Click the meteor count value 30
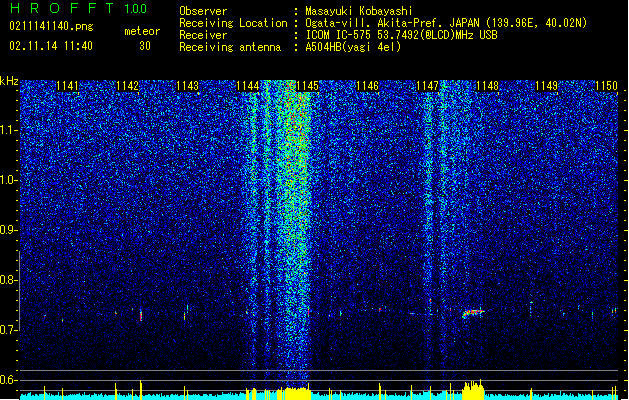The height and width of the screenshot is (400, 629). click(145, 46)
